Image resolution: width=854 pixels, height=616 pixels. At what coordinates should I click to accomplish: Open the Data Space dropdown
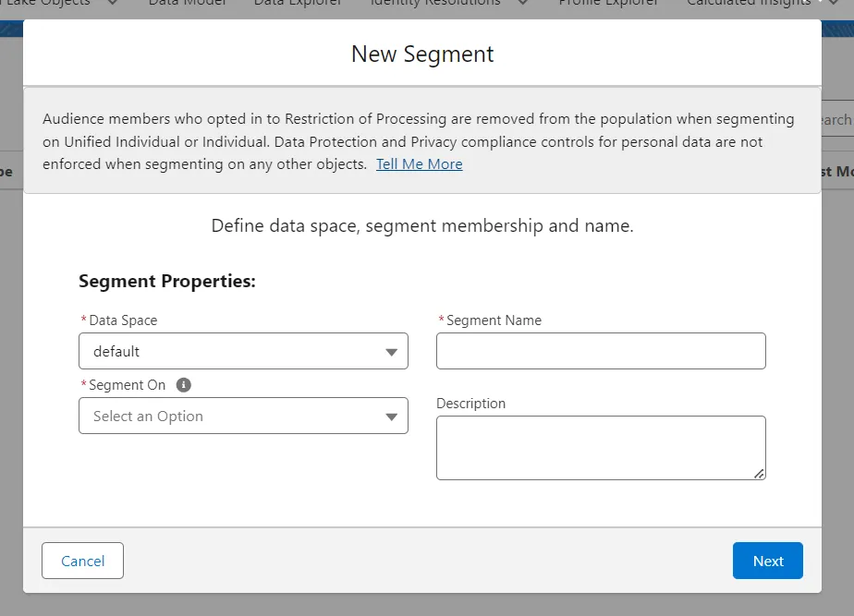tap(243, 351)
